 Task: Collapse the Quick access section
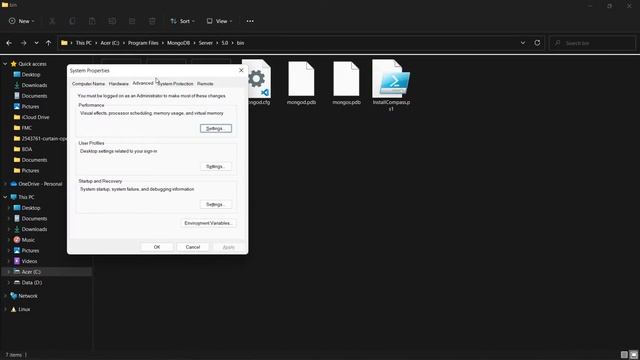click(5, 64)
